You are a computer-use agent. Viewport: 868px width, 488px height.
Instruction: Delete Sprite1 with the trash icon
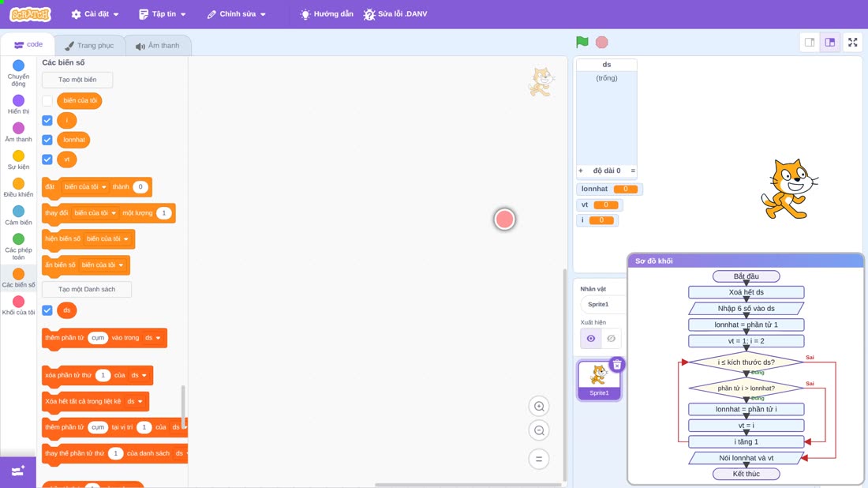click(617, 365)
